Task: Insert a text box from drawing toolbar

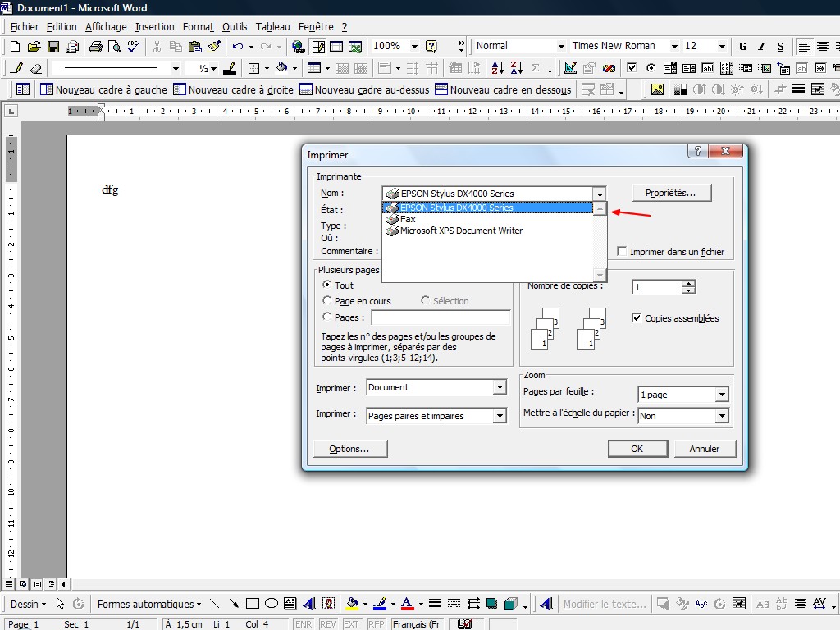Action: pyautogui.click(x=290, y=604)
